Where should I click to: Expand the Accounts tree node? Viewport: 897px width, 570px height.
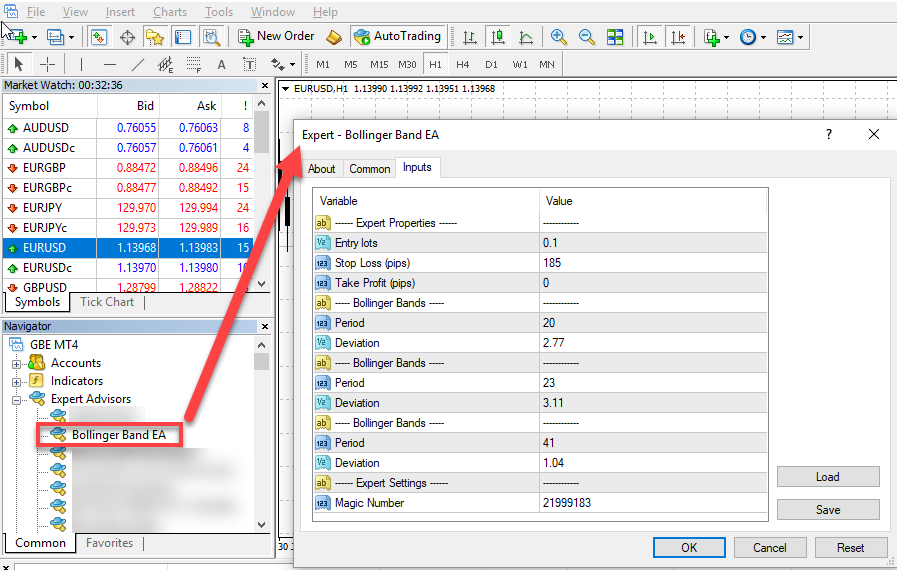[16, 364]
